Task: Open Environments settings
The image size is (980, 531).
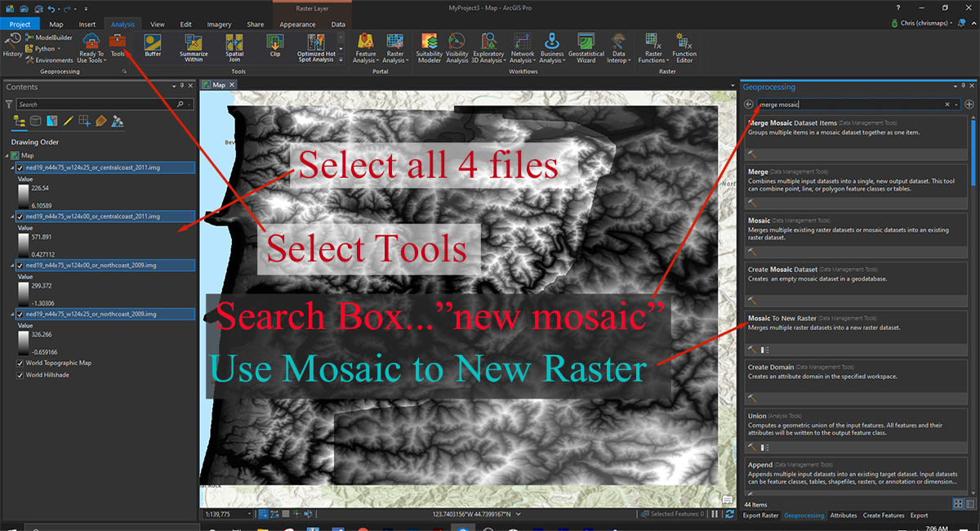Action: [49, 60]
